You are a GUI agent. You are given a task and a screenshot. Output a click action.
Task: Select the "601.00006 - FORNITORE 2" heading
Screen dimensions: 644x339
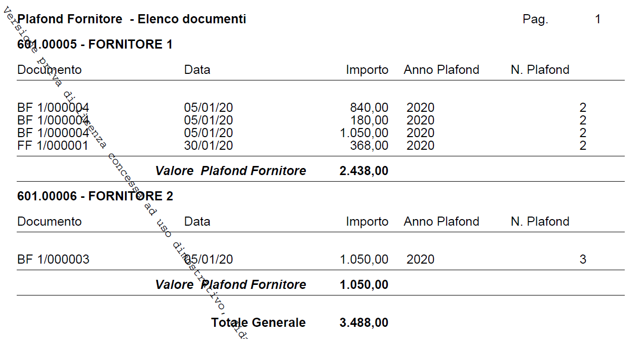[x=95, y=196]
